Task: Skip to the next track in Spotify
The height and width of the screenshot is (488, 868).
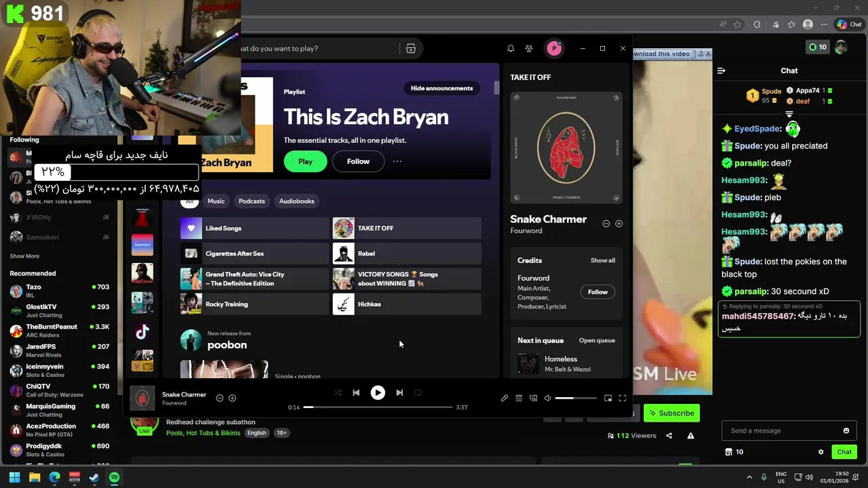Action: (399, 392)
